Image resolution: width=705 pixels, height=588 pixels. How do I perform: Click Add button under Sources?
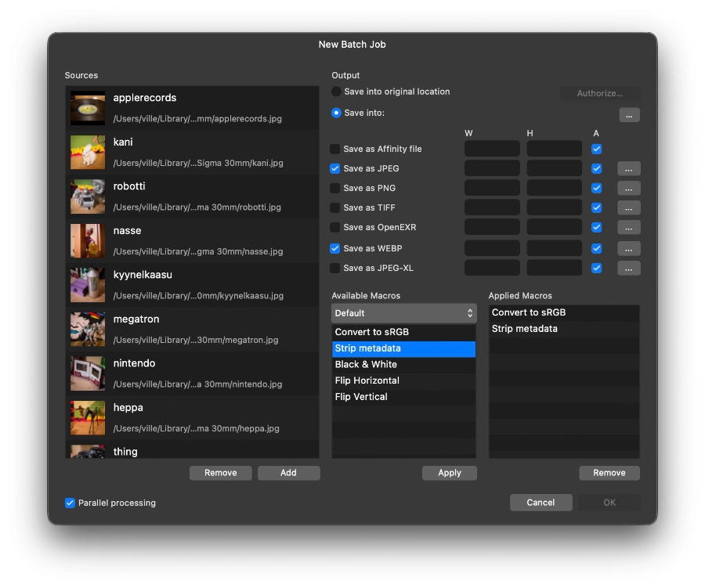[288, 473]
